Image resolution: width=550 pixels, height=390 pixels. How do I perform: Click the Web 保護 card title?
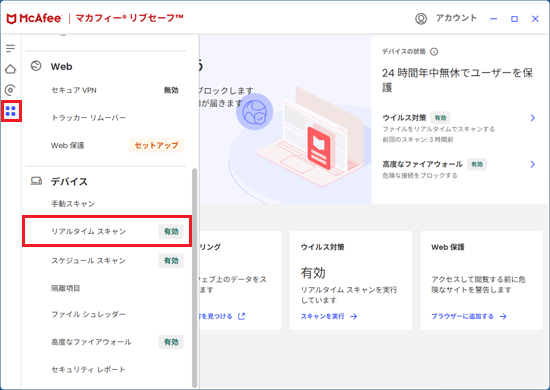(x=448, y=247)
